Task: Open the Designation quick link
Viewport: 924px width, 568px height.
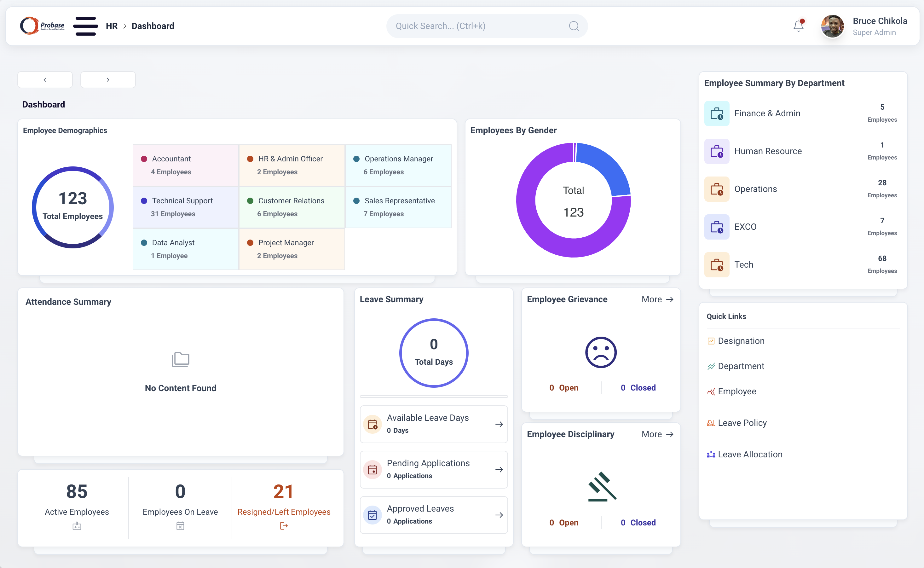Action: [x=741, y=341]
